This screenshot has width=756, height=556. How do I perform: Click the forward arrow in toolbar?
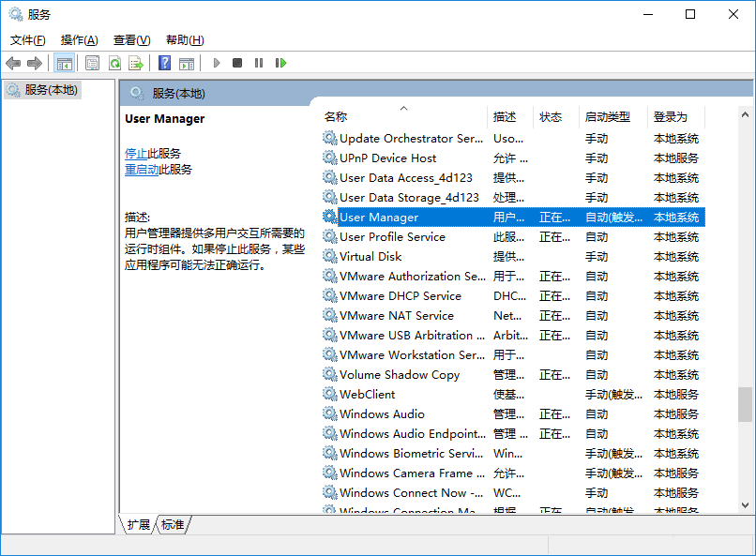click(35, 63)
